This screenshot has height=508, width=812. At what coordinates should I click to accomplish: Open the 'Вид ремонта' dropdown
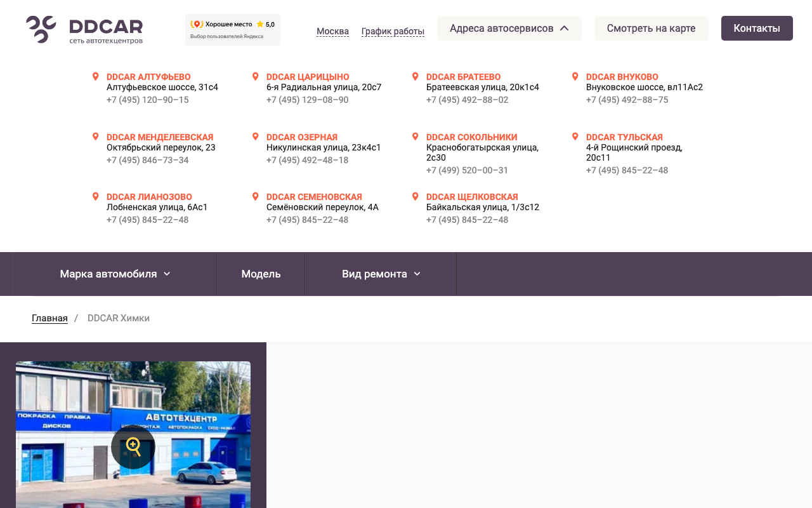(x=381, y=274)
